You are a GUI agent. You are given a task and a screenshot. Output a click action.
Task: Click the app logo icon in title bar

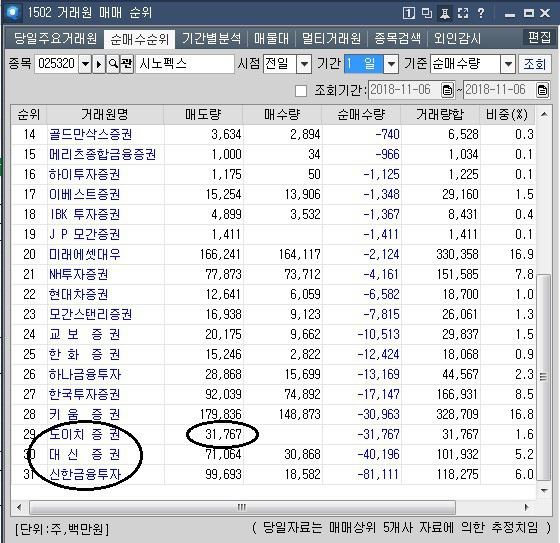coord(13,12)
